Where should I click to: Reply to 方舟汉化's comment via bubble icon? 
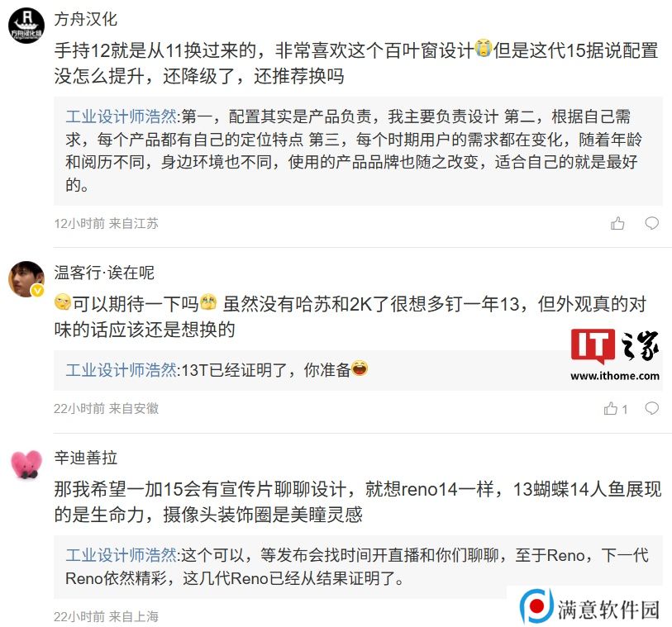coord(652,223)
